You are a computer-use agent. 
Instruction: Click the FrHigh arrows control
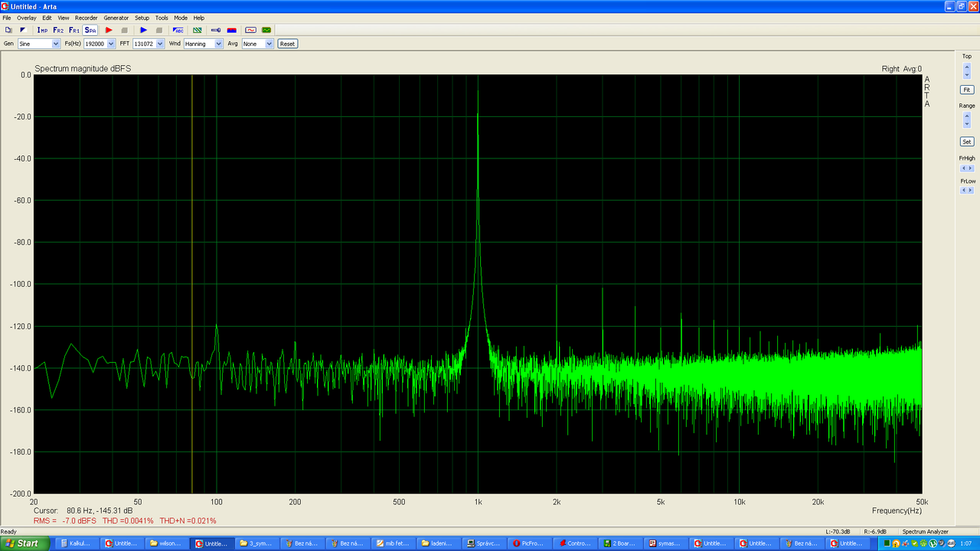click(967, 168)
